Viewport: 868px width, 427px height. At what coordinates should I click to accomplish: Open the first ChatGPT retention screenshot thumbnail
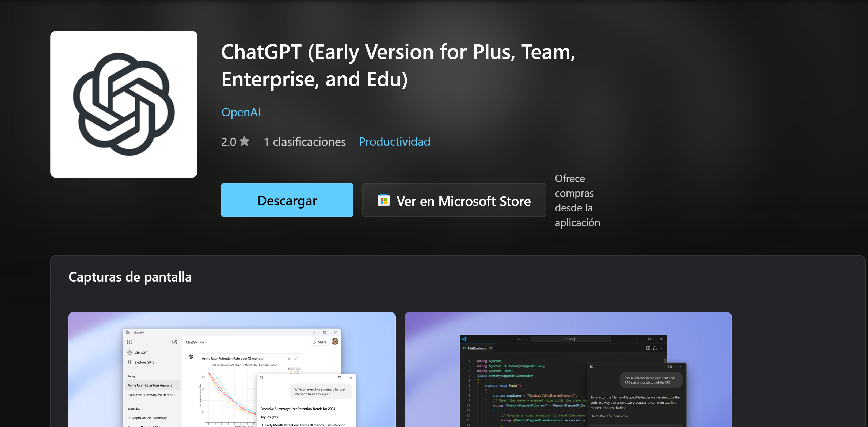pos(232,369)
